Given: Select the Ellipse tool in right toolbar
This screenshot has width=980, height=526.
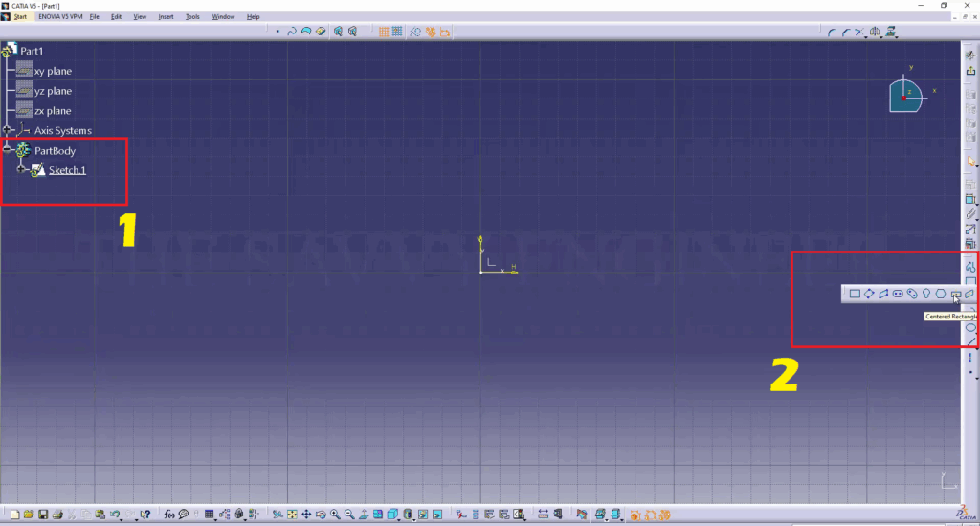Looking at the screenshot, I should [970, 327].
